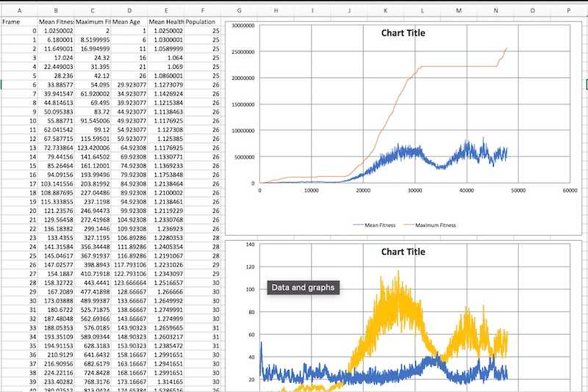The image size is (588, 392).
Task: Select column header B
Action: 56,11
